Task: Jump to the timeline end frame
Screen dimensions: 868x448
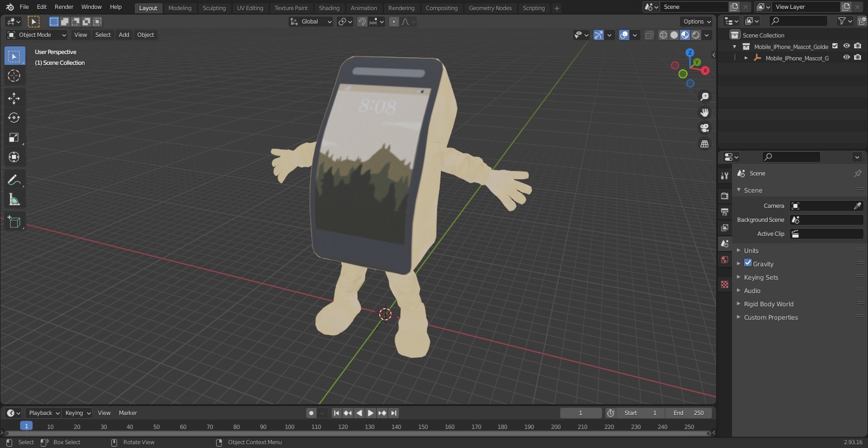Action: (394, 413)
